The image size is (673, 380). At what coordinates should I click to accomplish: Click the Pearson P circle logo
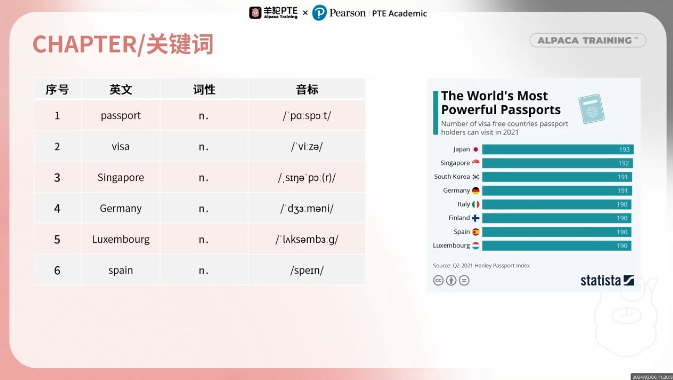coord(319,13)
